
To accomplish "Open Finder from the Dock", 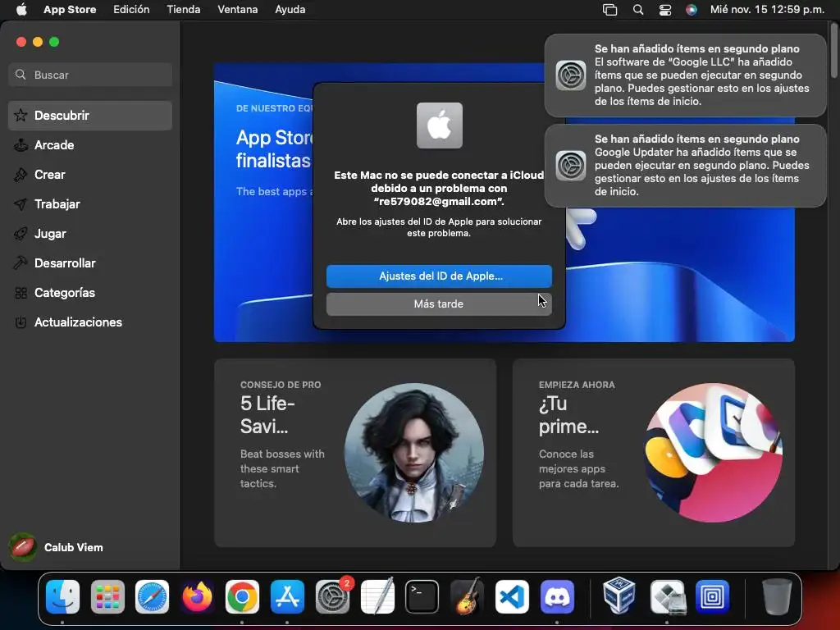I will pyautogui.click(x=62, y=596).
